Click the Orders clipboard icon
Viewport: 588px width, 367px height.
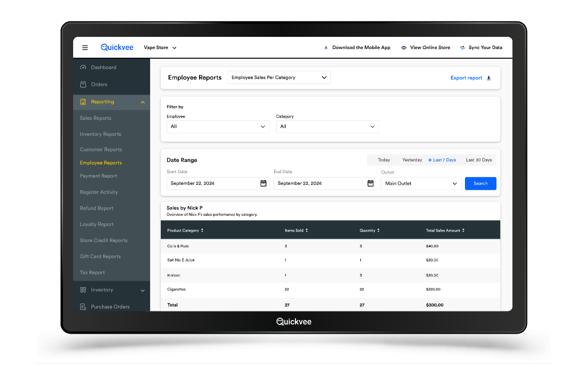83,84
